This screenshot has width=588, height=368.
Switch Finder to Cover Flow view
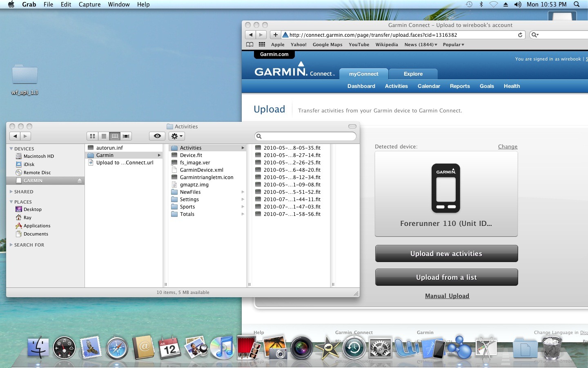[126, 136]
